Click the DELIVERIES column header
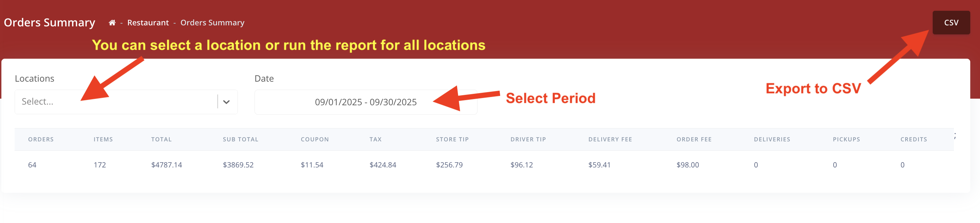The image size is (980, 223). tap(772, 139)
